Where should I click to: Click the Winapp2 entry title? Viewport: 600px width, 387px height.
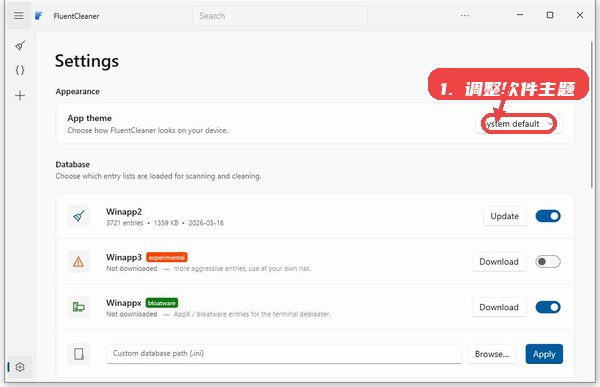(x=124, y=211)
